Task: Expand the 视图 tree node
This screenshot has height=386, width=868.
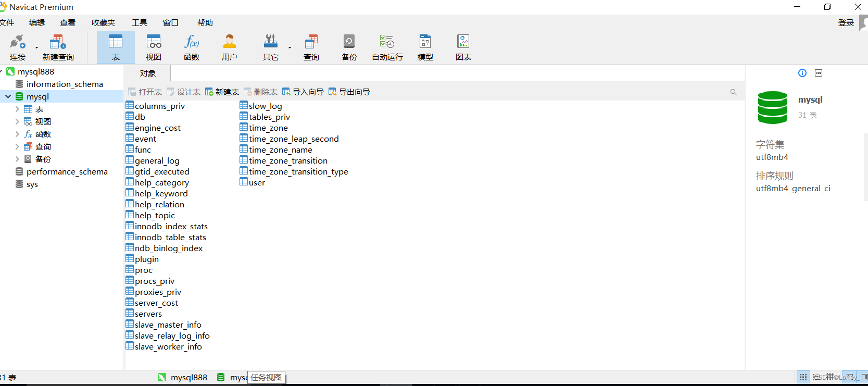Action: point(17,121)
